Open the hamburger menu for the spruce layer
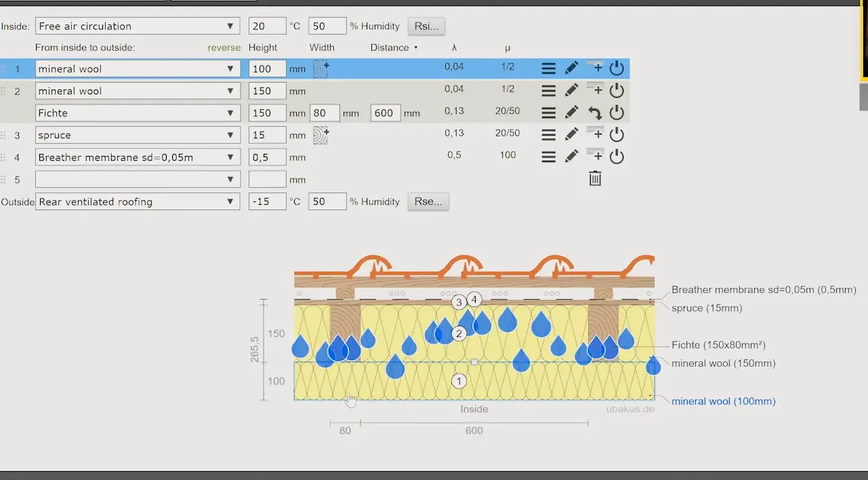Screen dimensions: 868x480 (549, 135)
